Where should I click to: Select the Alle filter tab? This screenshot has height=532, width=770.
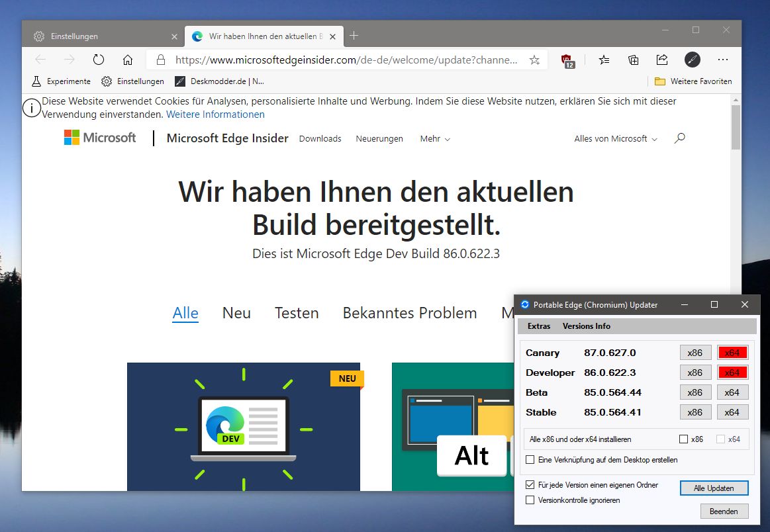(185, 313)
